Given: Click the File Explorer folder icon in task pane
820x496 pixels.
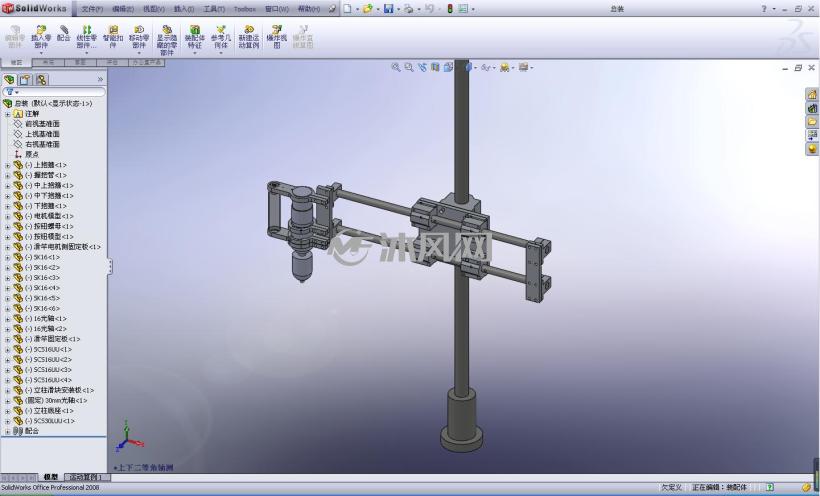Looking at the screenshot, I should (x=812, y=122).
